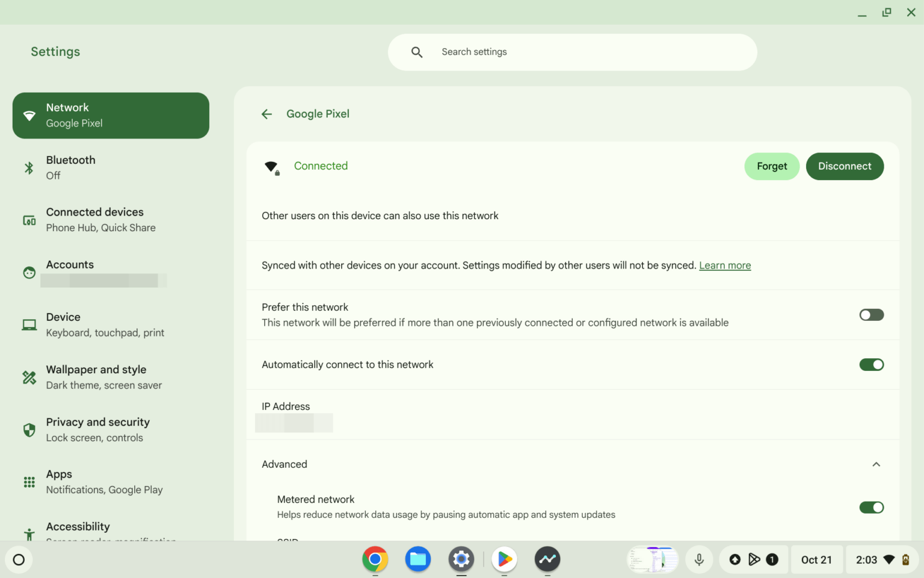Enable Prefer this network

871,314
